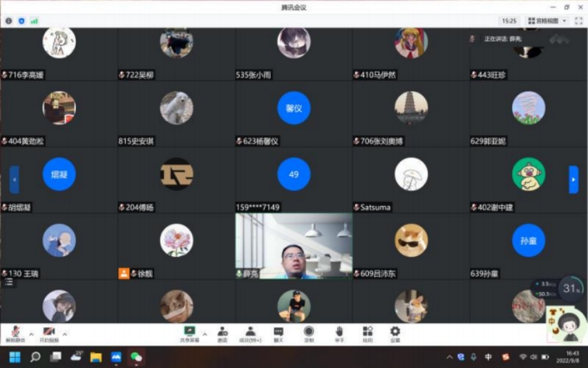Click the Share Screen icon
588x368 pixels.
[x=189, y=331]
